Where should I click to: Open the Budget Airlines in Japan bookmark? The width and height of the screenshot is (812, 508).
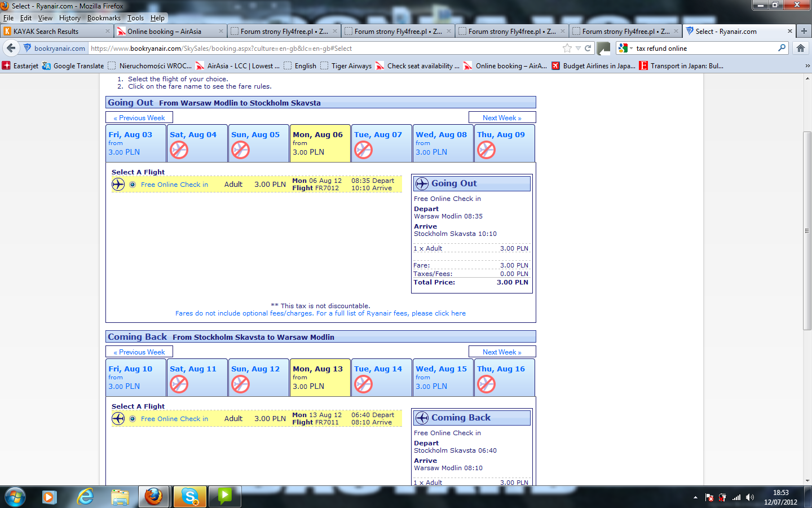click(594, 66)
